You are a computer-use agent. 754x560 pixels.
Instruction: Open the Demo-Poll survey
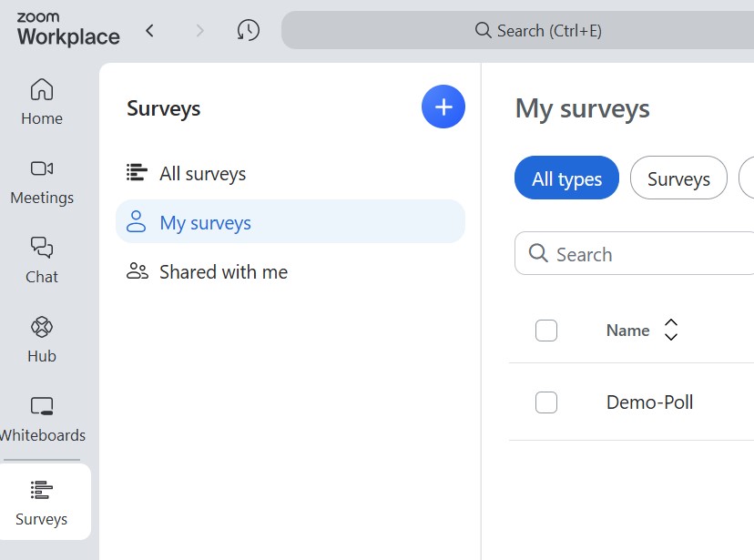click(649, 402)
